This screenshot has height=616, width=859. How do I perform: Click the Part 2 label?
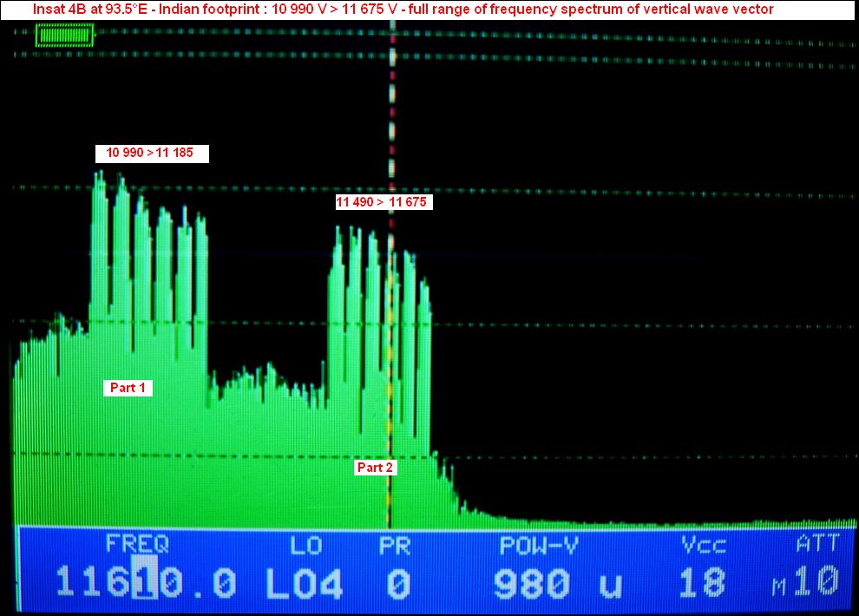click(376, 468)
